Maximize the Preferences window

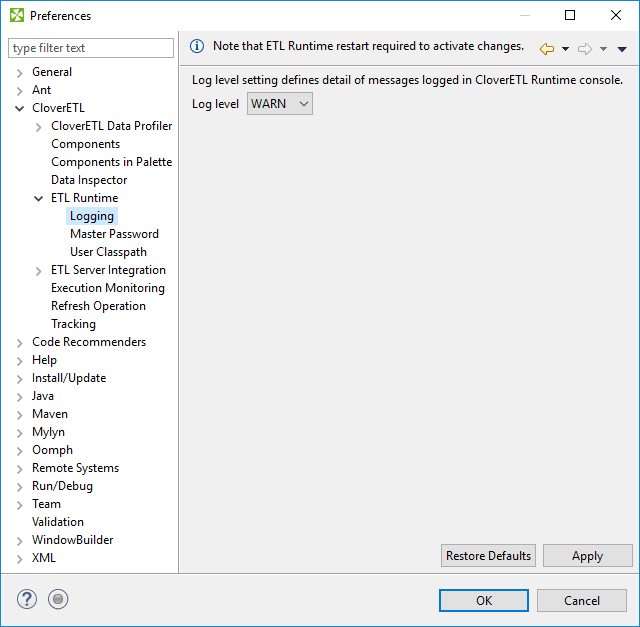point(570,16)
